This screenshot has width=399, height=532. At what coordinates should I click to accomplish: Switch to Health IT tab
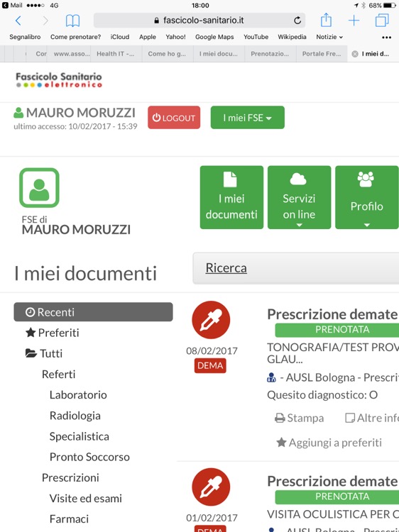point(116,54)
